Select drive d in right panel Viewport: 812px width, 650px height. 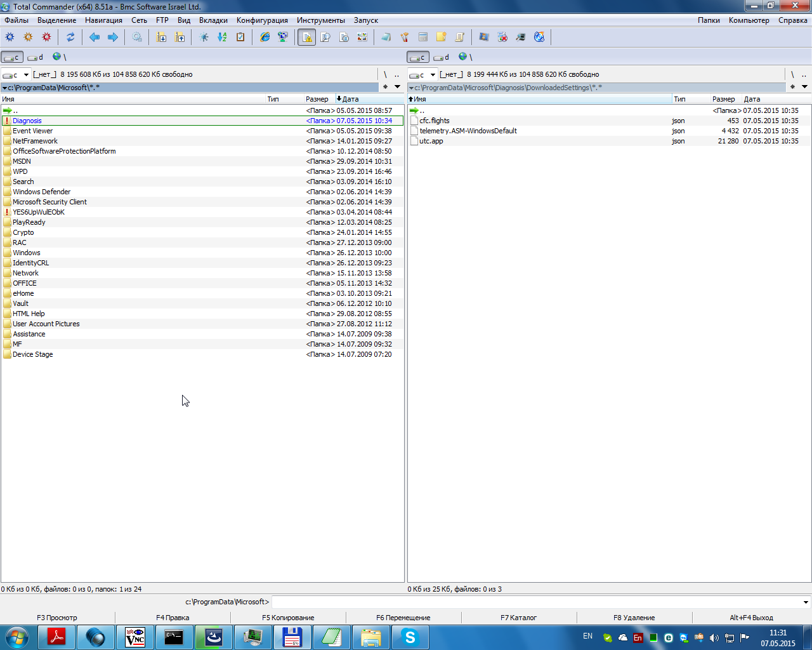(442, 57)
